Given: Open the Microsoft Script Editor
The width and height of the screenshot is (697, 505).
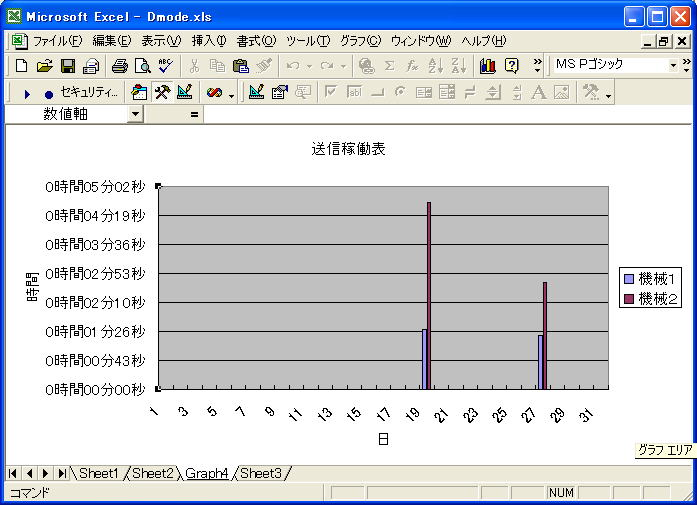Looking at the screenshot, I should click(x=214, y=92).
